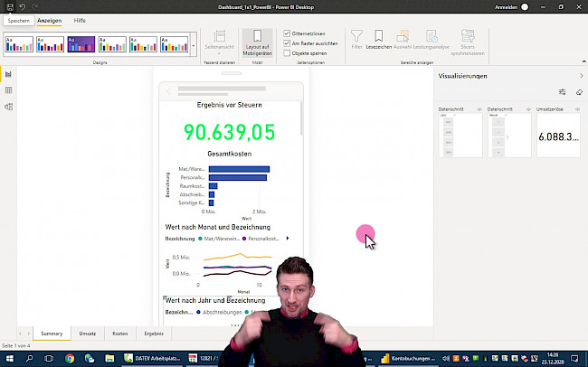
Task: Toggle the Gitternetzlinien checkbox
Action: pyautogui.click(x=287, y=33)
